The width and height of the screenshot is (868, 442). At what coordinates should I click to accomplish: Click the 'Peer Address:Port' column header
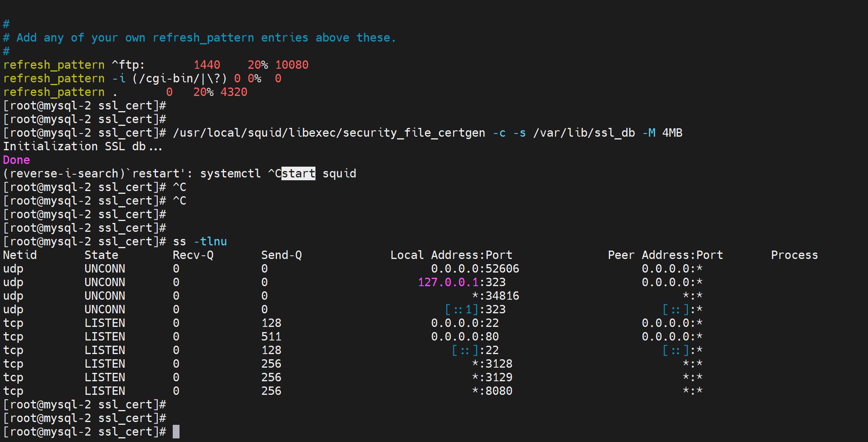coord(665,255)
